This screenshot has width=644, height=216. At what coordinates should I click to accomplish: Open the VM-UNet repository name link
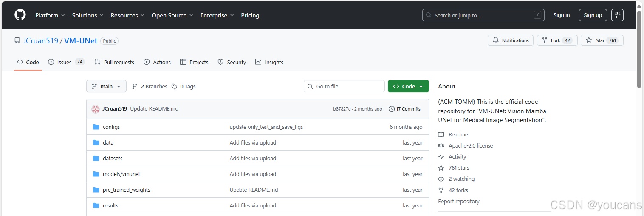81,41
